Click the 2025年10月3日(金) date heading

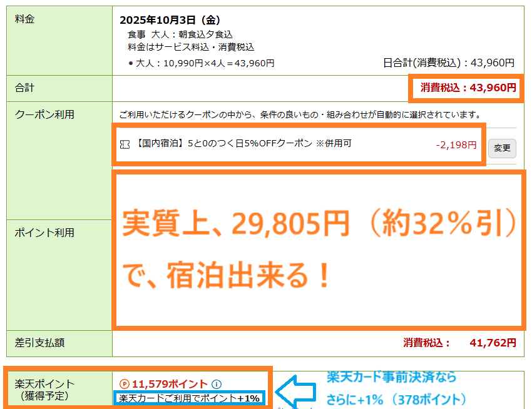pos(170,20)
